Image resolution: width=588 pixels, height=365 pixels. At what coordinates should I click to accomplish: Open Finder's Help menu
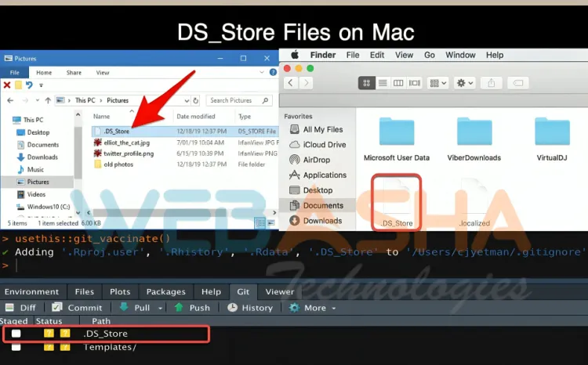(495, 55)
